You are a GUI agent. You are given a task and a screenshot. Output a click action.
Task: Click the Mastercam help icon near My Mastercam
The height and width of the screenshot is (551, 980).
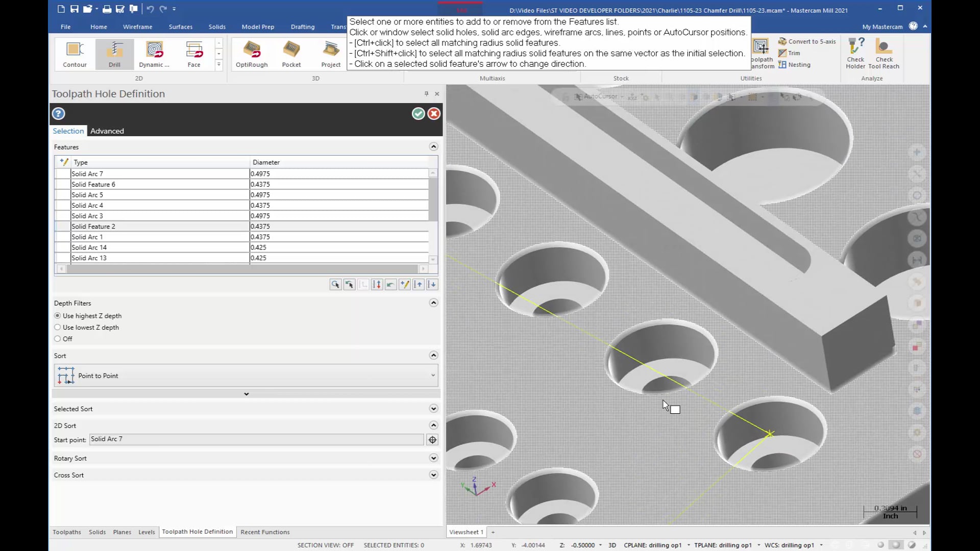(913, 26)
